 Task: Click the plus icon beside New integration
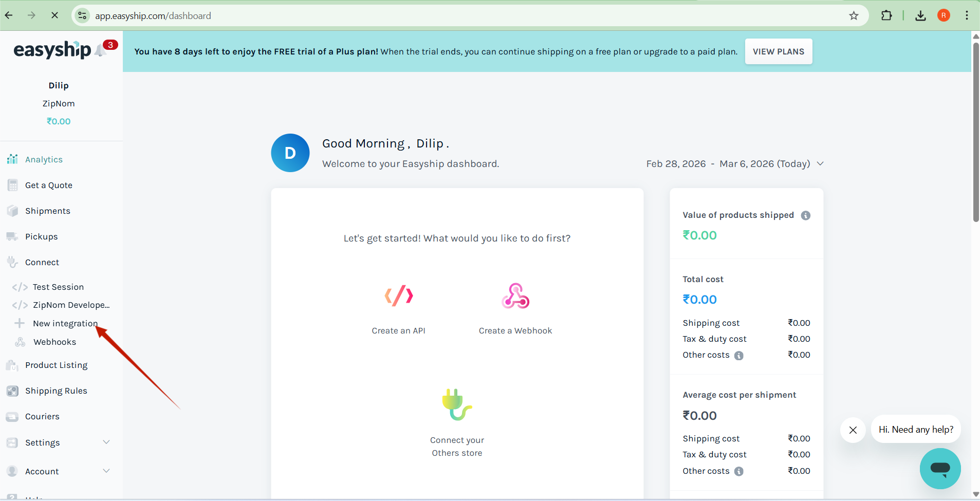[20, 323]
